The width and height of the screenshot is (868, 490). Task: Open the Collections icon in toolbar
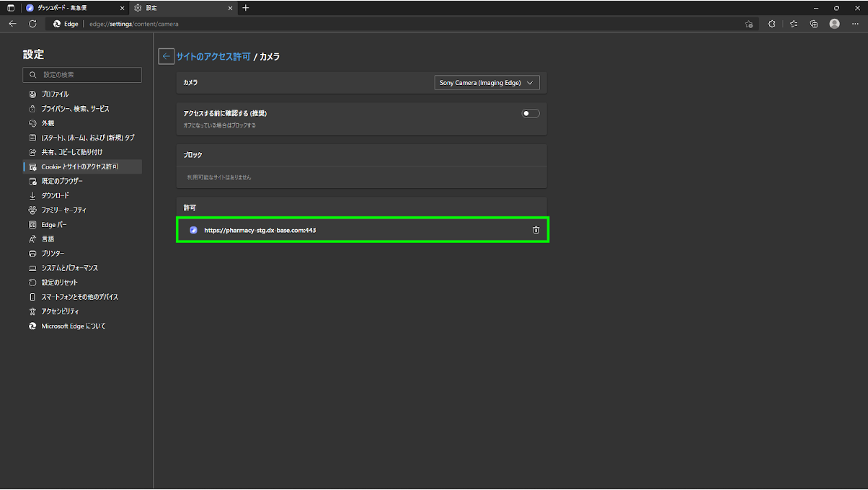(814, 24)
